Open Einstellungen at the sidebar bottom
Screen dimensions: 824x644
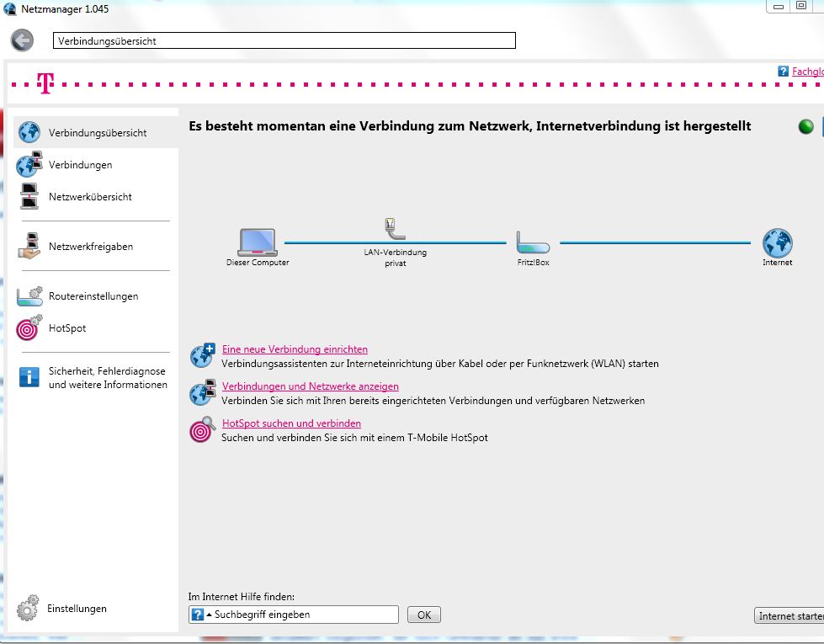click(77, 609)
